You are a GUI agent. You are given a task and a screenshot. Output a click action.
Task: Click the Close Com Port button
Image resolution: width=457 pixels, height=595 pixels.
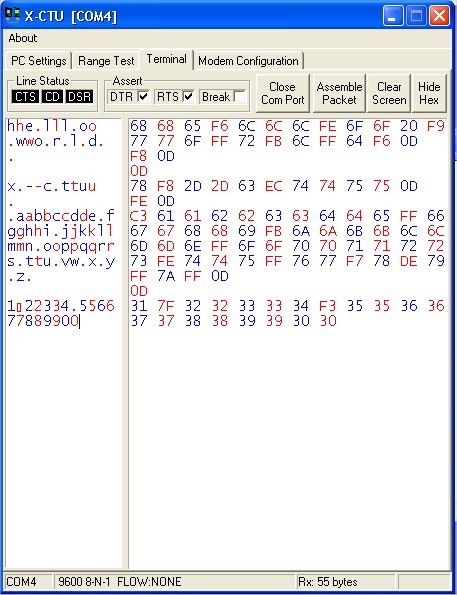(x=283, y=93)
